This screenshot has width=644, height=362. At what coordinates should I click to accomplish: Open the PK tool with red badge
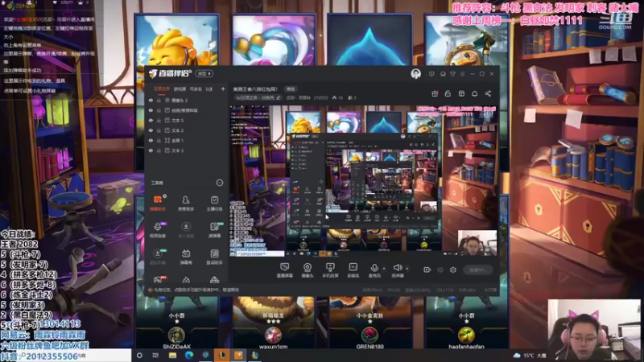click(158, 280)
